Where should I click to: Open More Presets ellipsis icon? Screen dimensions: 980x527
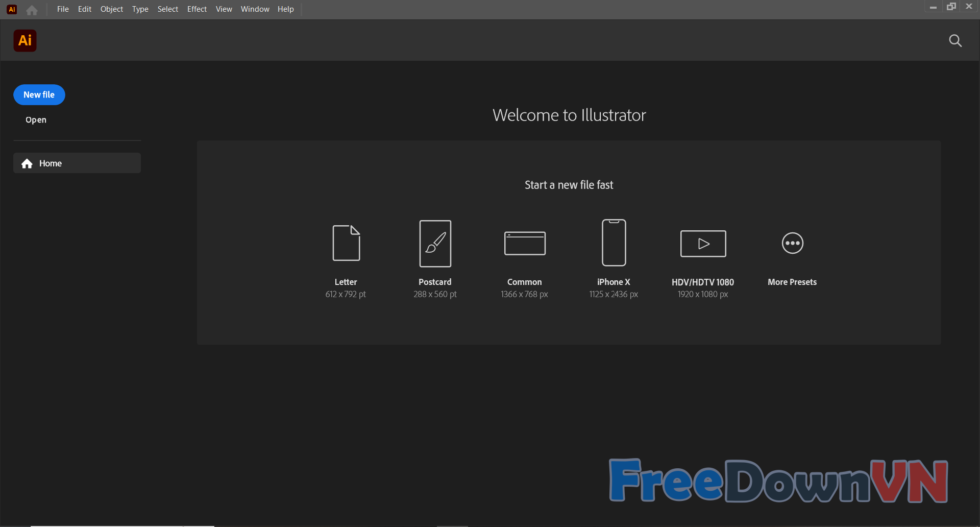(792, 243)
